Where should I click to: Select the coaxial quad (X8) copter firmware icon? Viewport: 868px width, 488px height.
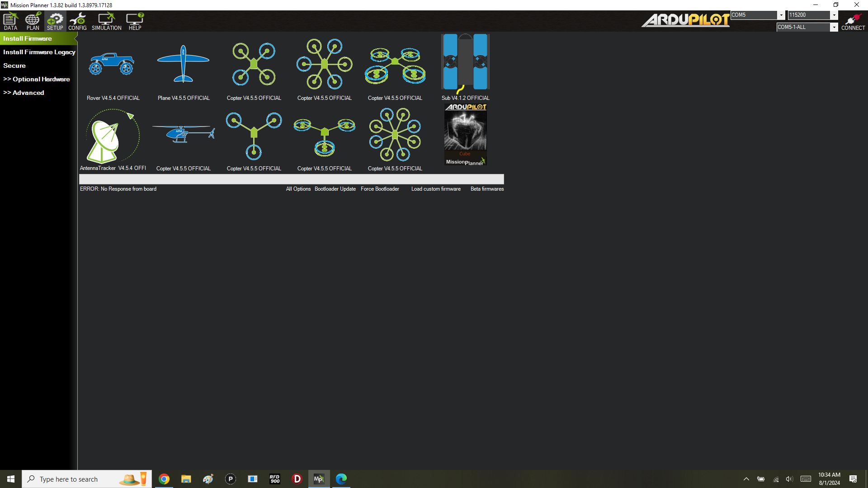point(395,65)
